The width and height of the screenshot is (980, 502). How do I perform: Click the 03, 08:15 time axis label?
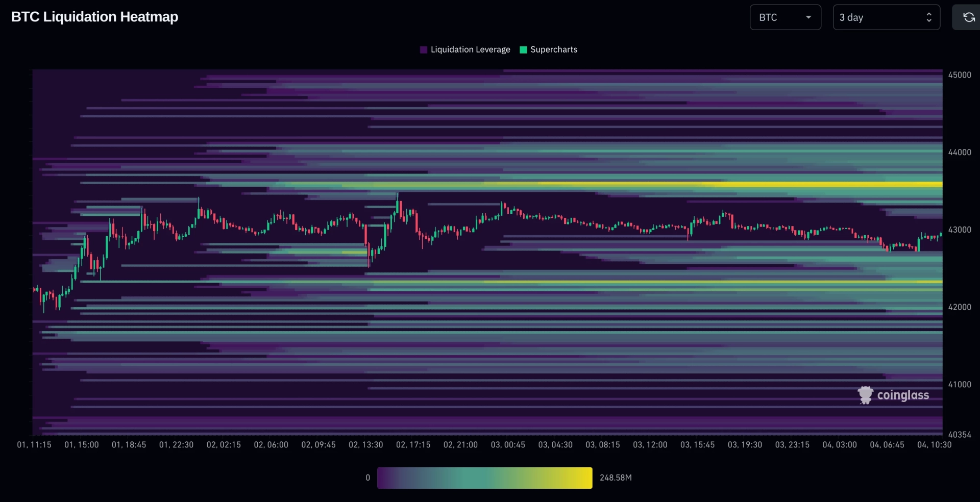(603, 445)
